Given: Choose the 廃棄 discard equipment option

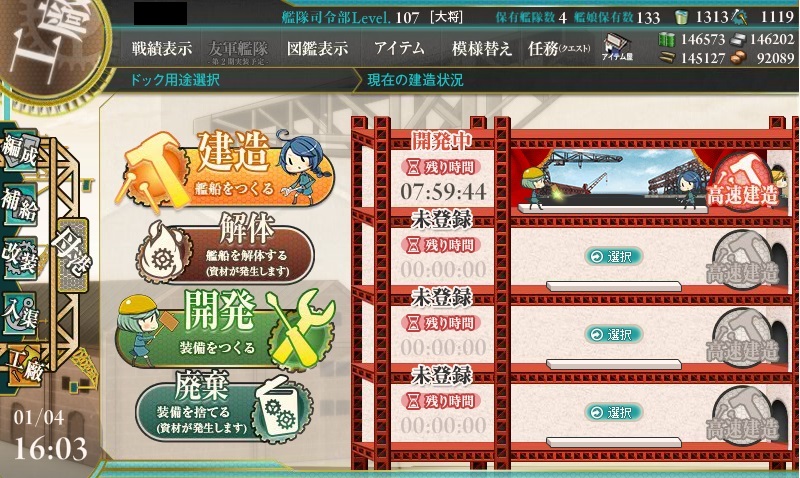Looking at the screenshot, I should tap(223, 406).
